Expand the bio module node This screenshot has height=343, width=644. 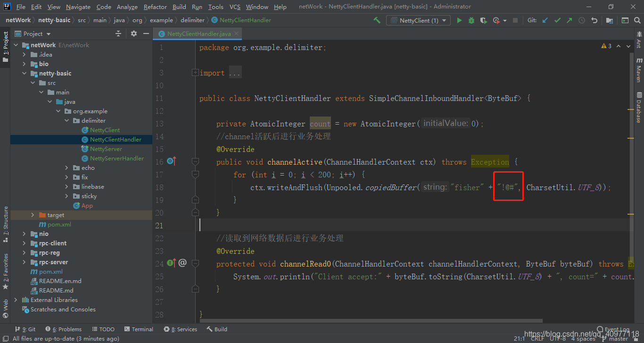pos(24,64)
